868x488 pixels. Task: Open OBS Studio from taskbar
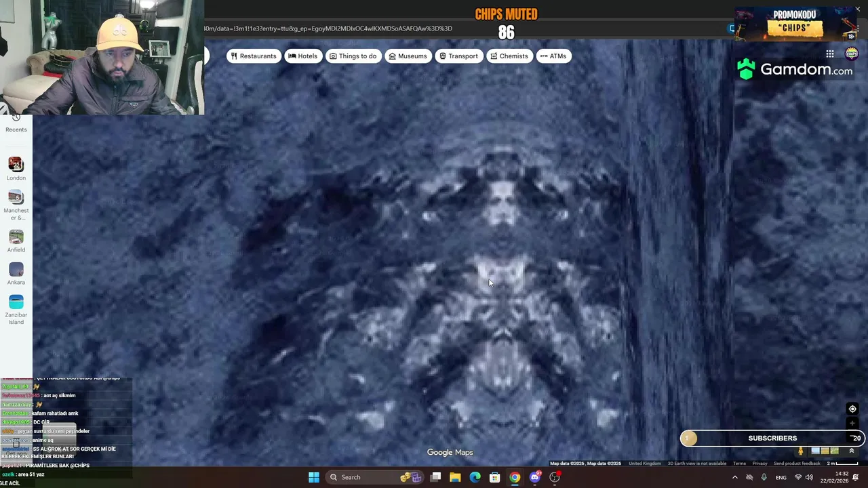555,477
